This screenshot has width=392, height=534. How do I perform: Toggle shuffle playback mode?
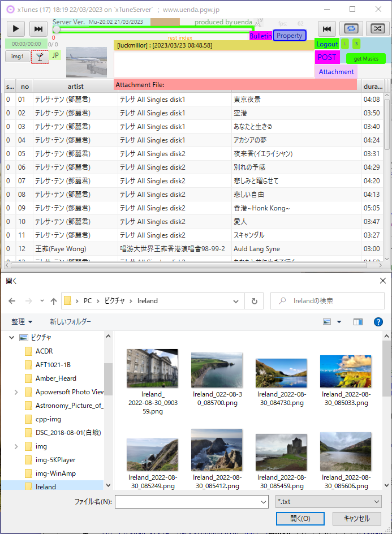(377, 29)
